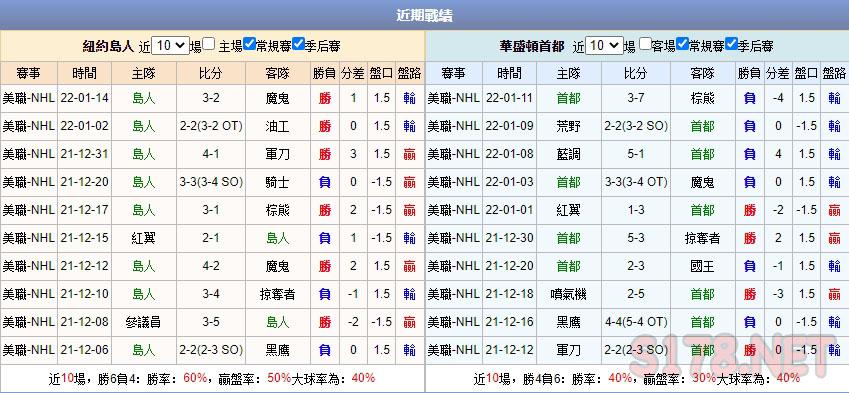Image resolution: width=849 pixels, height=393 pixels.
Task: Click the 時間 column header in 華盛頓首都 table
Action: tap(510, 73)
